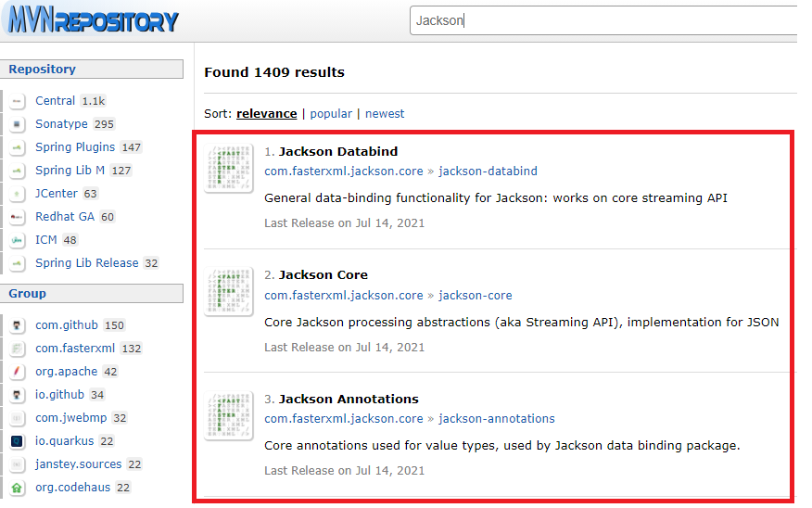812x508 pixels.
Task: Sort results by popular
Action: pos(331,114)
